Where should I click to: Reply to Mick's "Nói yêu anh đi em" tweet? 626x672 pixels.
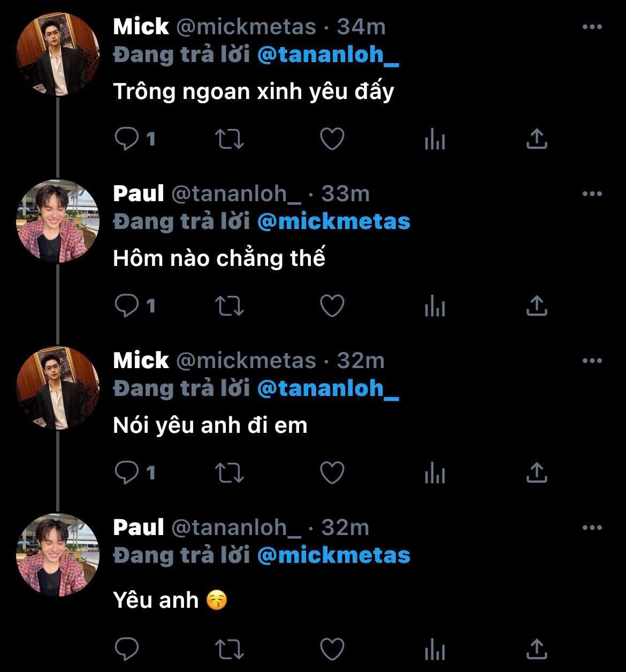(127, 472)
